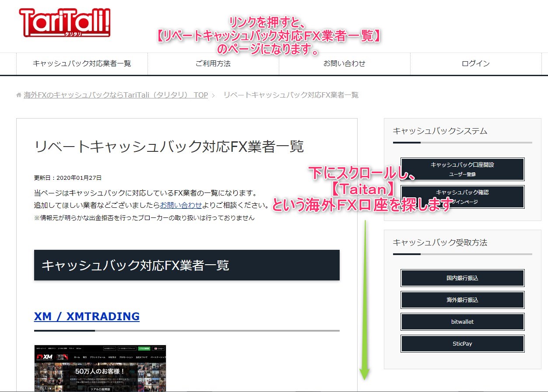The image size is (548, 392).
Task: Go to お問い合わせ in the navigation bar
Action: (x=344, y=63)
